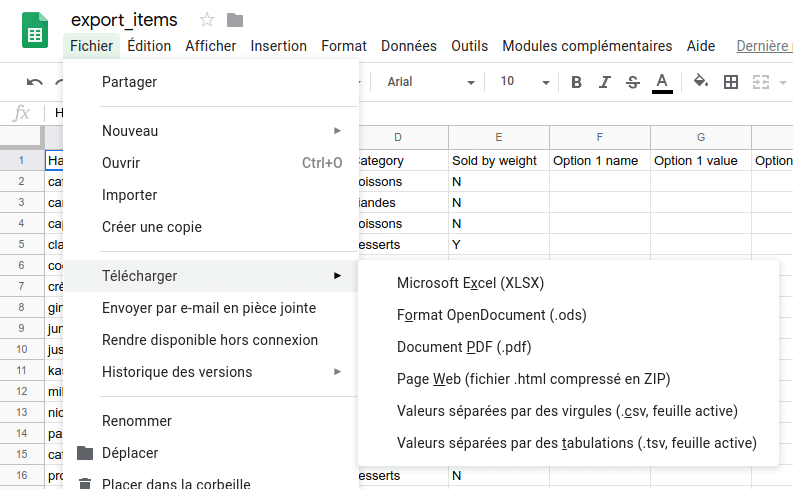Open the Édition menu

coord(149,46)
